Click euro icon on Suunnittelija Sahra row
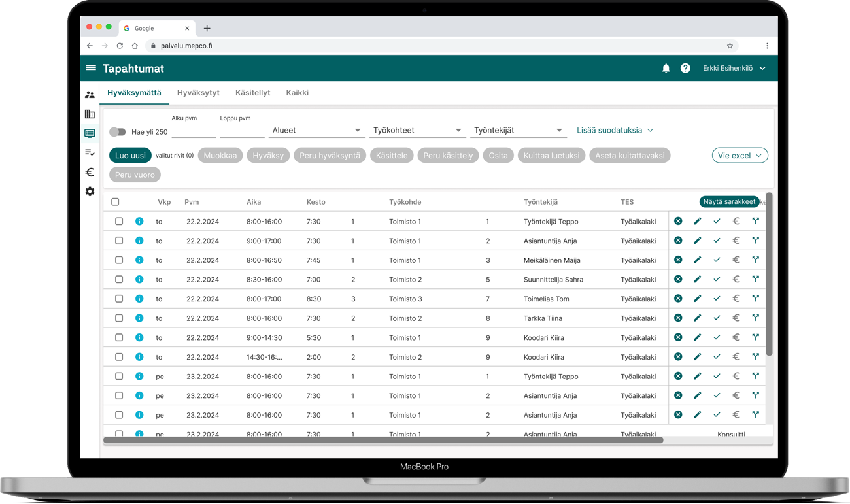This screenshot has width=850, height=504. (x=736, y=279)
